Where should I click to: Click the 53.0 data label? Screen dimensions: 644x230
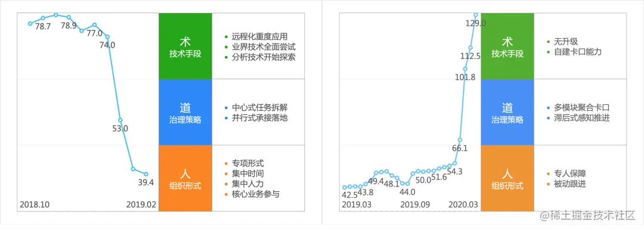coord(120,129)
